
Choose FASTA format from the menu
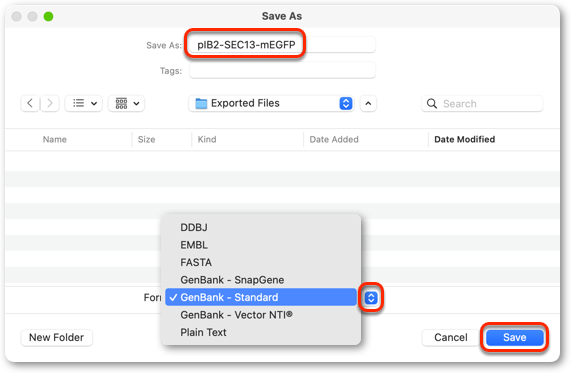261,262
